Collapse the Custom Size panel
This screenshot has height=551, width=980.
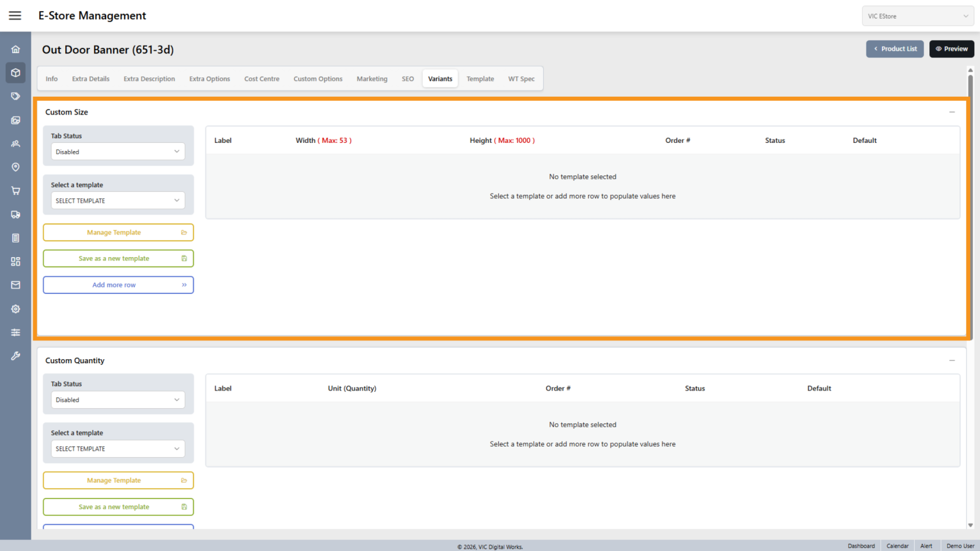click(952, 112)
